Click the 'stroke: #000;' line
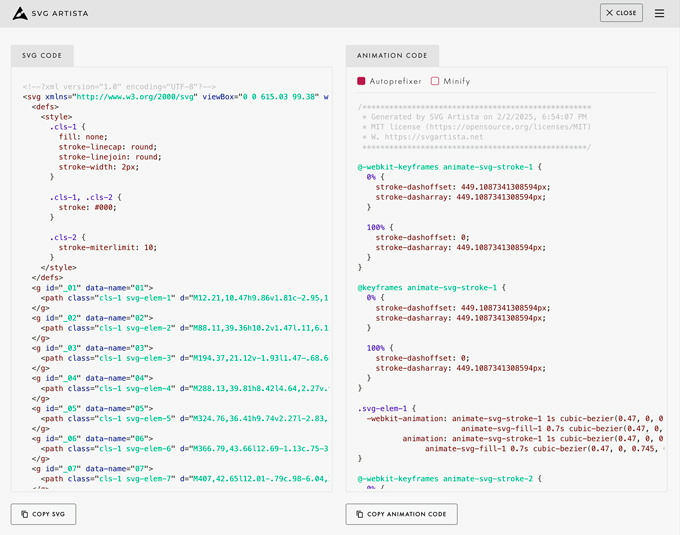The image size is (680, 535). [88, 207]
